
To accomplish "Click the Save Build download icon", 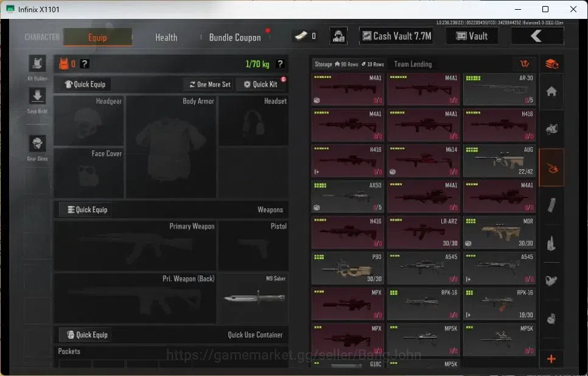I will coord(37,96).
